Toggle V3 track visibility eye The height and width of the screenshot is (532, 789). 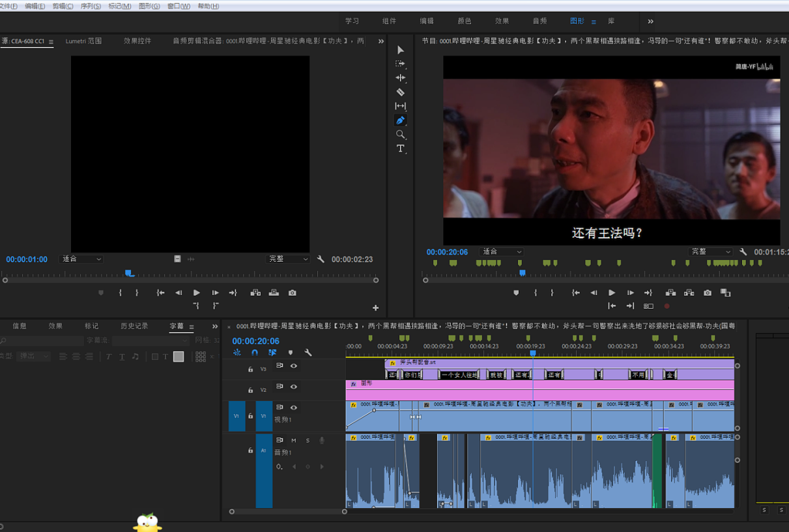coord(294,366)
